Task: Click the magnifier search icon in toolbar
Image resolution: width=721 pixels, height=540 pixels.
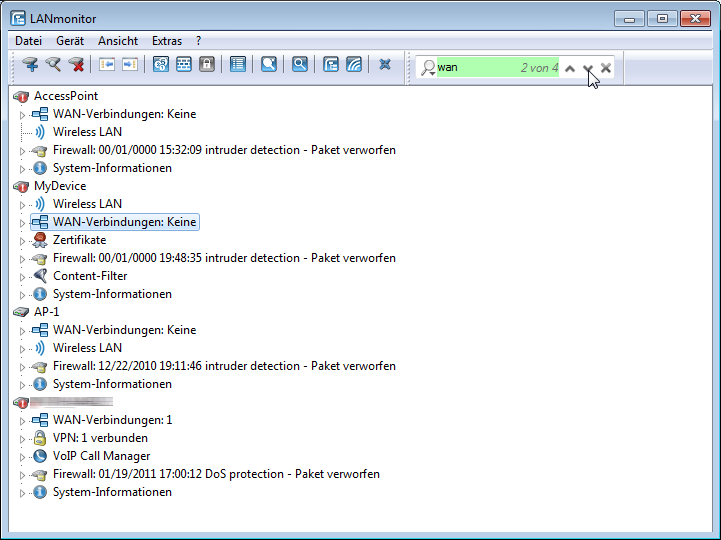Action: [299, 65]
